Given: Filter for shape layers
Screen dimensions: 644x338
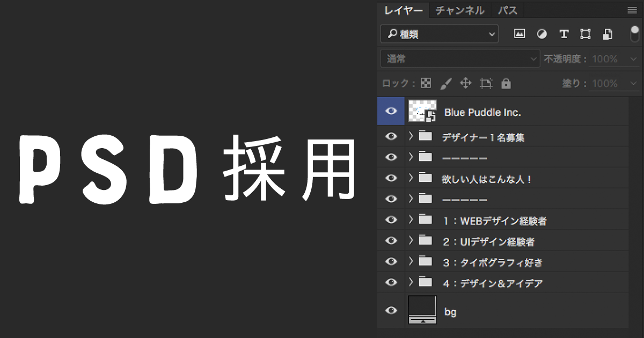Looking at the screenshot, I should click(x=585, y=34).
